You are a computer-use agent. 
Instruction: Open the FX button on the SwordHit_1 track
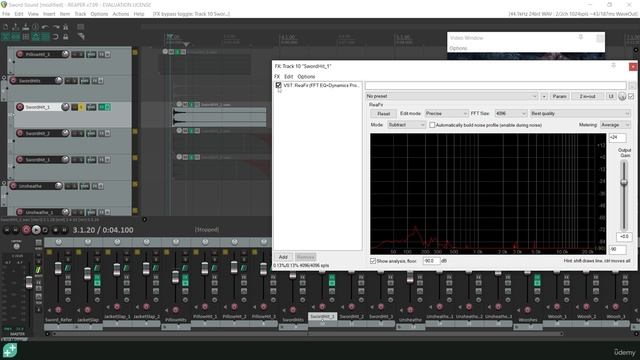click(x=102, y=107)
